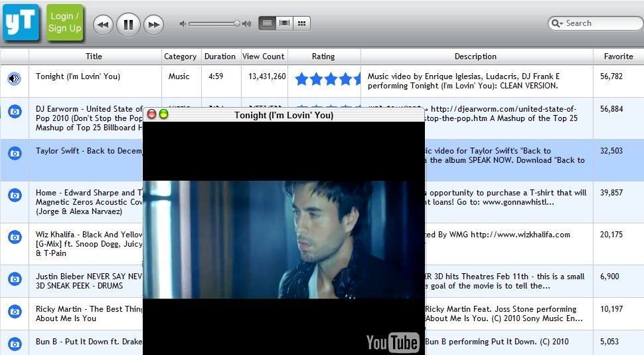Click the now-playing speaker icon for Tonight

pos(15,78)
